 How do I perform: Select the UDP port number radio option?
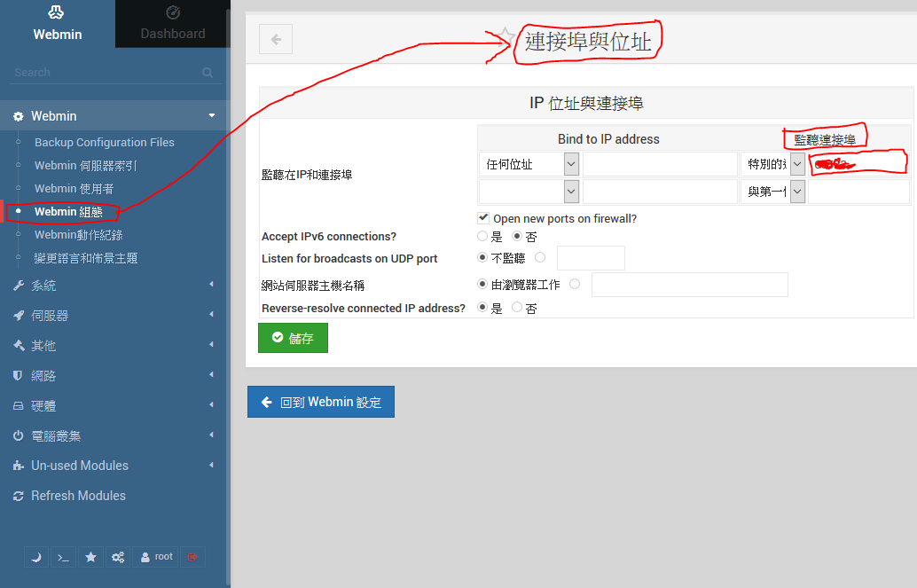pos(540,257)
